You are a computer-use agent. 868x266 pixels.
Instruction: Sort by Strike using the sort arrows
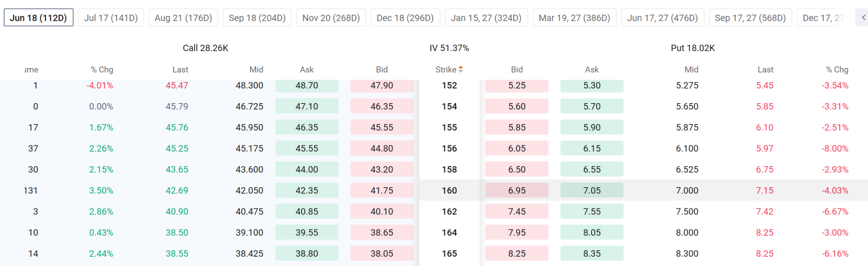[x=461, y=69]
